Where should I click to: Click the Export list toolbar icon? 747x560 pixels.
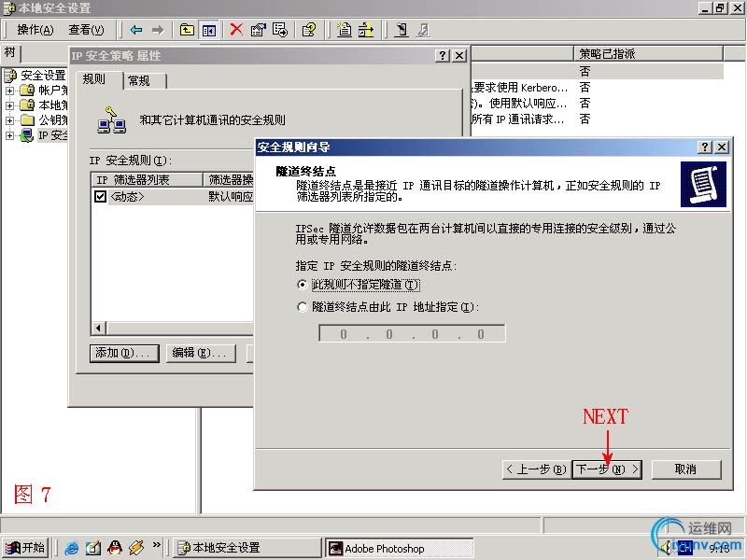pos(280,30)
